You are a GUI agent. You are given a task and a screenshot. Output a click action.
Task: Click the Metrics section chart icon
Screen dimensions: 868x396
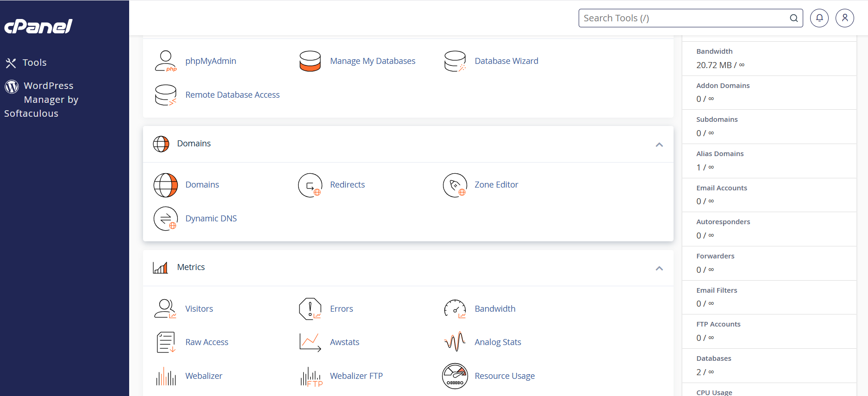[x=160, y=268]
